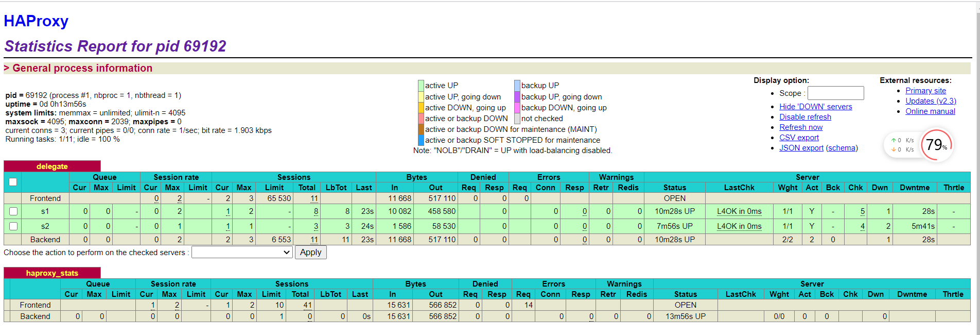980x335 pixels.
Task: Click the HAProxy title link
Action: 36,21
